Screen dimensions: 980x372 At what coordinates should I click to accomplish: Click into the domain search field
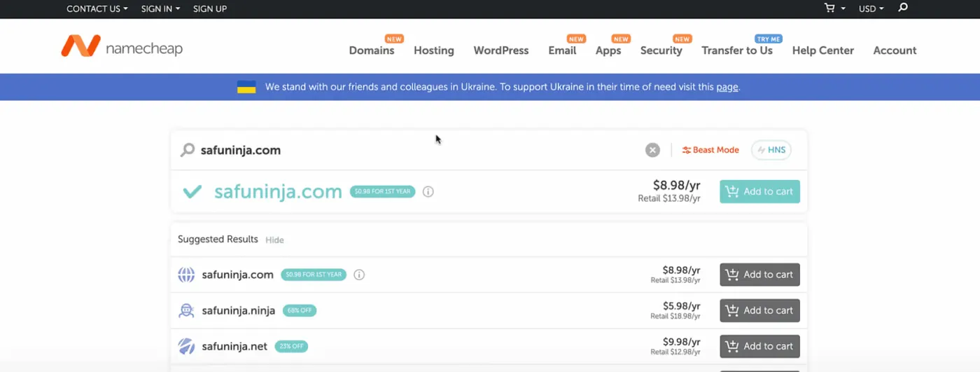tap(420, 150)
